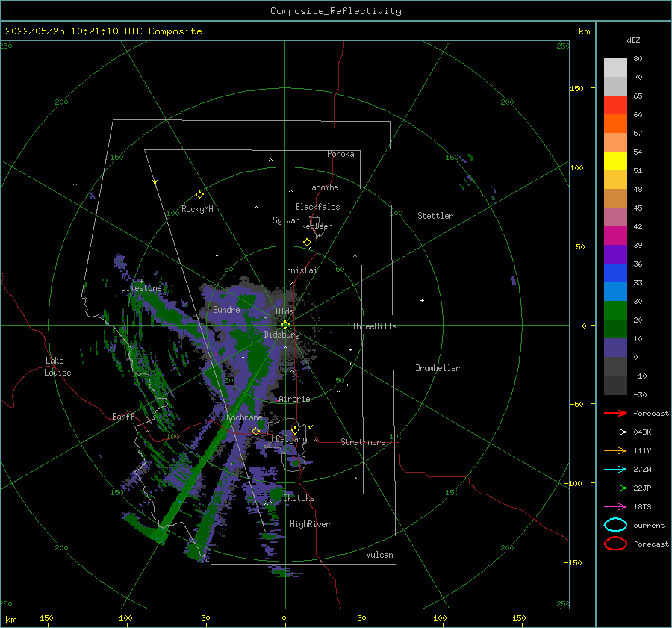Screen dimensions: 672x628
Task: Click the red forecast ellipse icon
Action: tap(615, 544)
